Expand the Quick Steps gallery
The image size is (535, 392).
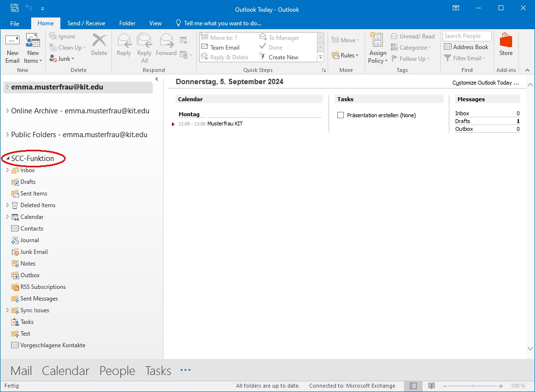pos(320,57)
